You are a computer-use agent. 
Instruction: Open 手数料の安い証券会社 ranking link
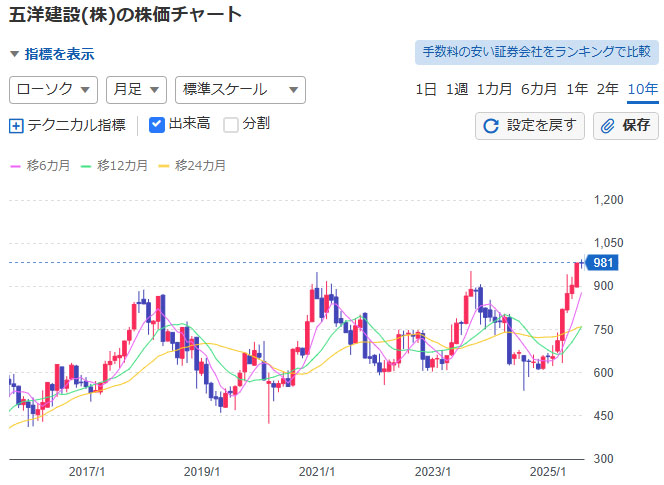(536, 52)
